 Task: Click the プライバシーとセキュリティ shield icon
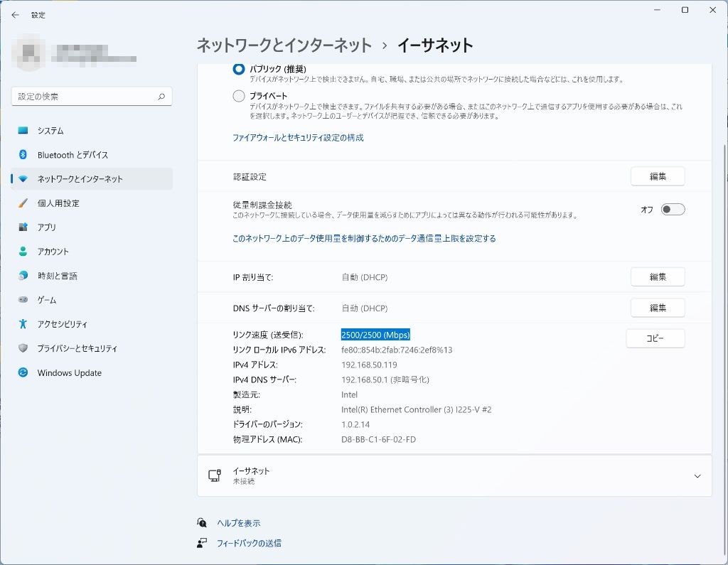pos(23,348)
